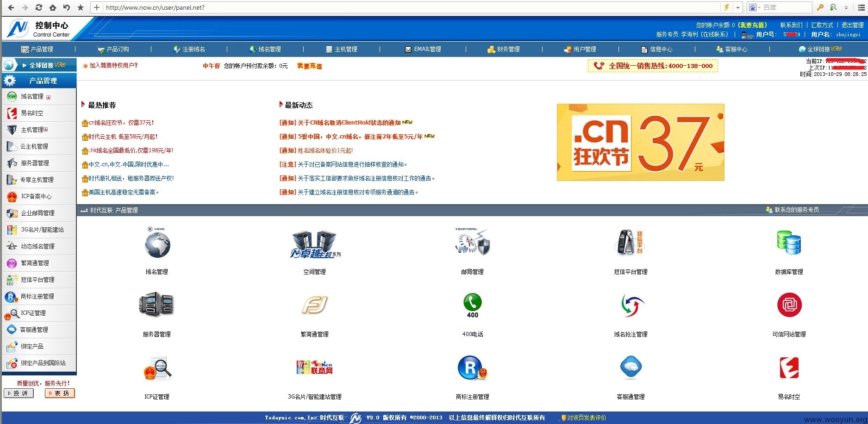Click browser home icon
868x424 pixels.
pos(53,7)
